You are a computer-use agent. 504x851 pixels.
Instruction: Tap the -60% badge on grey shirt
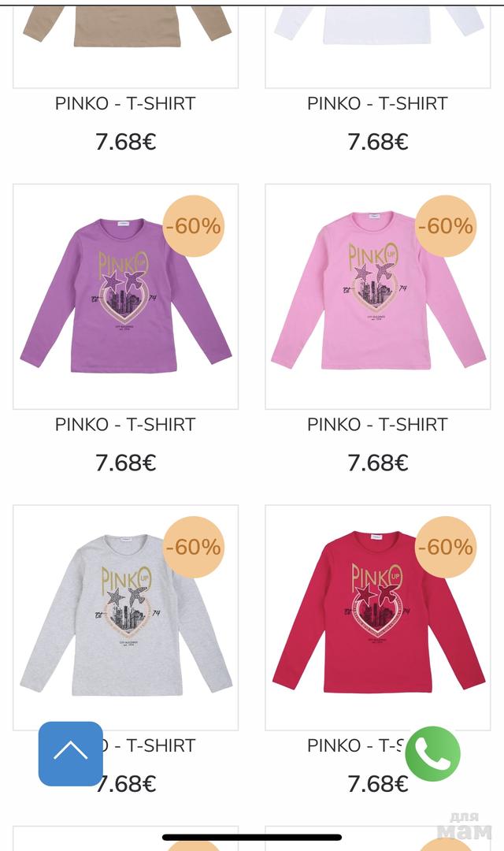click(194, 547)
